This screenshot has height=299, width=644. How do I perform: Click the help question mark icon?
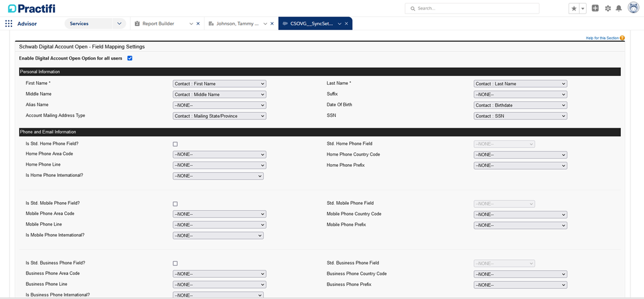pyautogui.click(x=622, y=38)
